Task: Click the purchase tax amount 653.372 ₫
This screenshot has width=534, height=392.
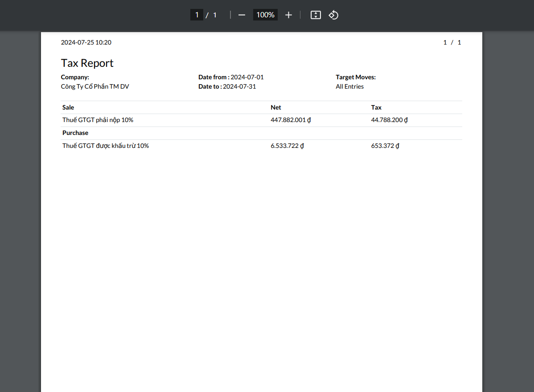Action: coord(385,146)
